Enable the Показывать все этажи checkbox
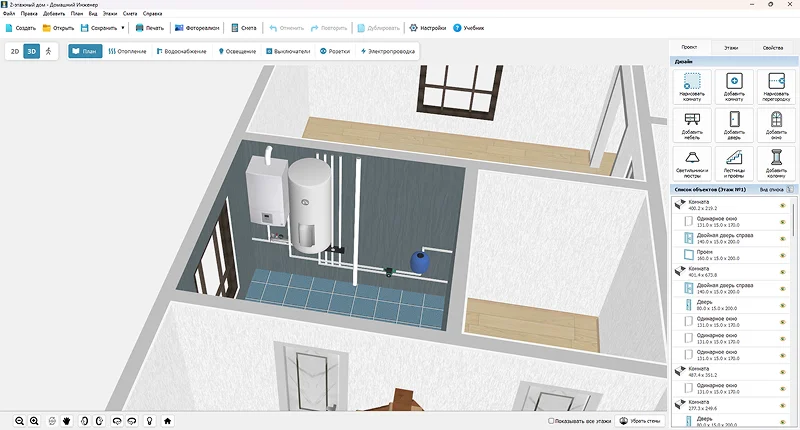This screenshot has height=430, width=800. pos(552,421)
